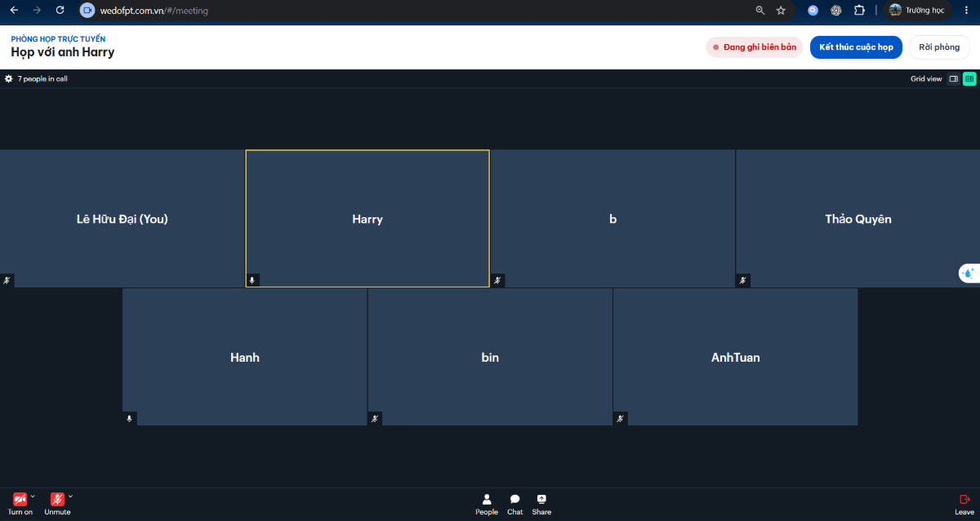The image size is (980, 521).
Task: Click the 7 people in call label
Action: (x=42, y=78)
